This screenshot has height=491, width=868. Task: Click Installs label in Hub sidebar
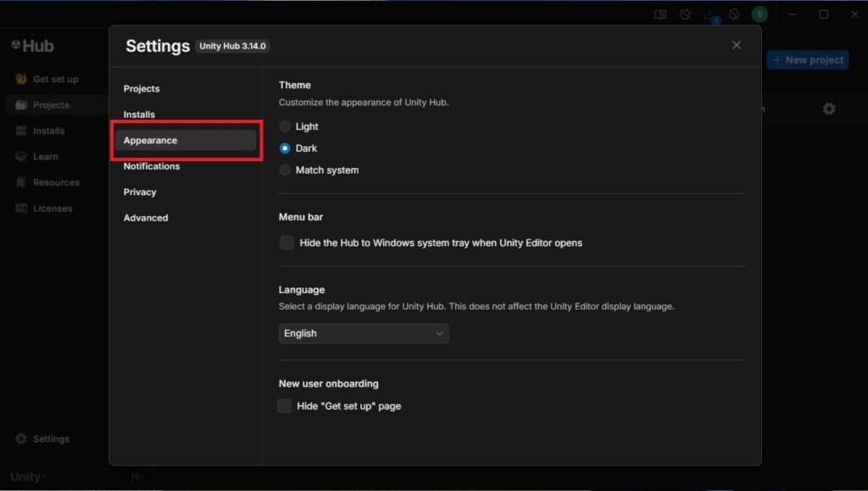click(48, 131)
